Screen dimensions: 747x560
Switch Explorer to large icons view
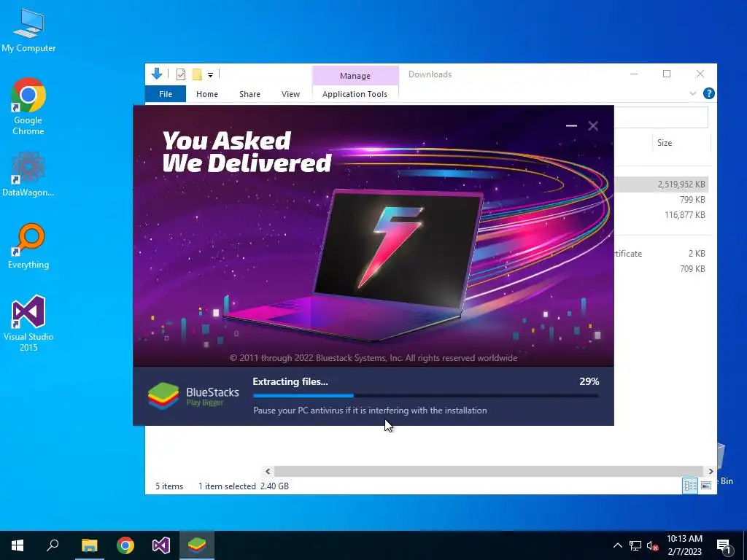[706, 485]
